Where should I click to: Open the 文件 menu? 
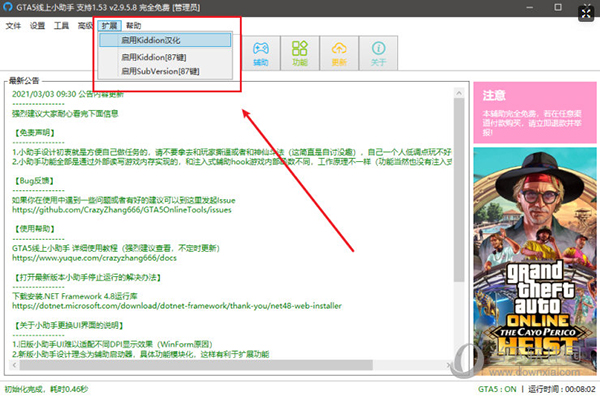point(13,26)
